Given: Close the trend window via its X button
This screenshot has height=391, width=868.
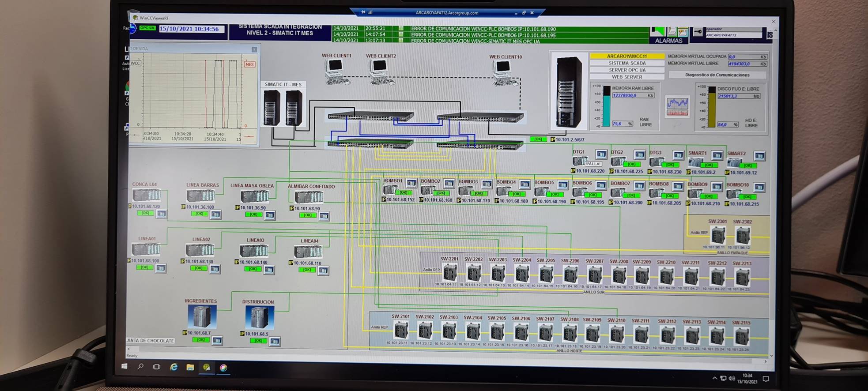Looking at the screenshot, I should 254,49.
